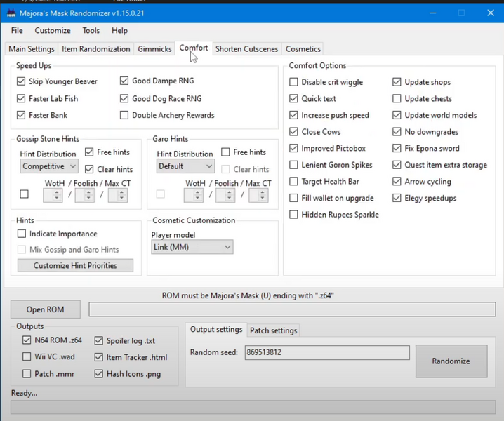Open the Tools menu
This screenshot has height=421, width=504.
[91, 31]
